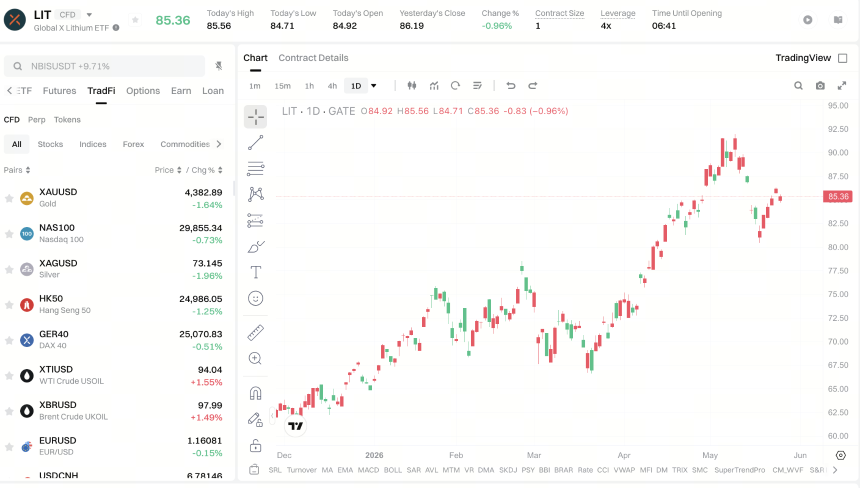Undo the last chart action
The width and height of the screenshot is (860, 488).
(511, 86)
